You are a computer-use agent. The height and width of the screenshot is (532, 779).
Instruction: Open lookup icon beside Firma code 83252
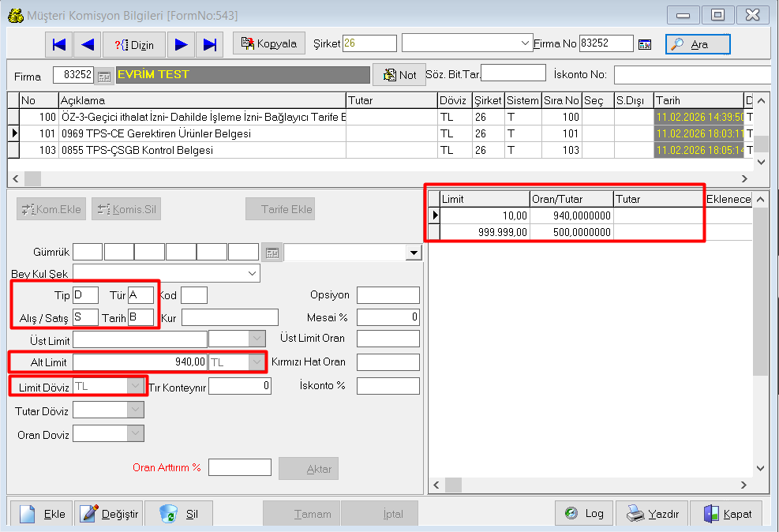point(104,76)
